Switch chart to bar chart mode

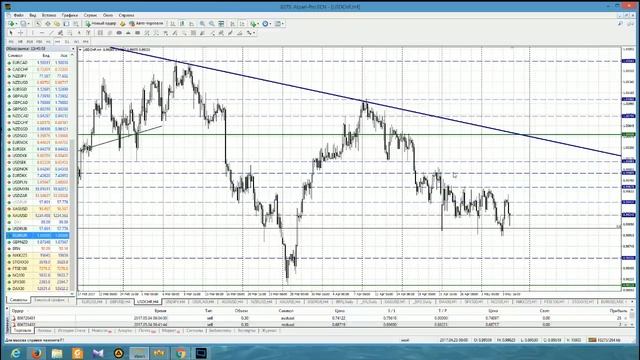(x=173, y=24)
